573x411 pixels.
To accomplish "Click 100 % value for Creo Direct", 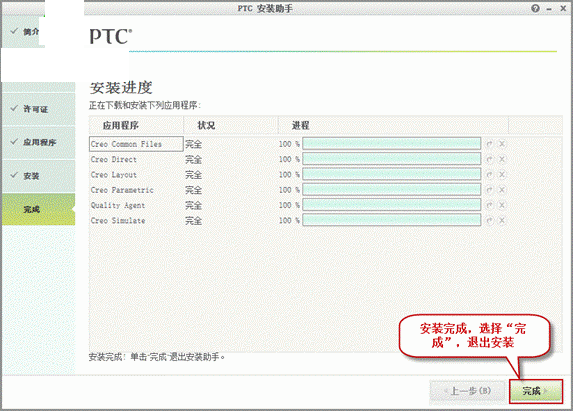I will coord(289,159).
